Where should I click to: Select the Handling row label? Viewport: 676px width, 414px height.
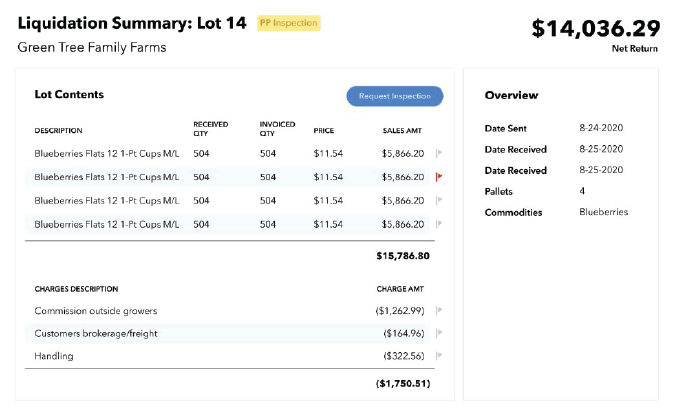54,356
